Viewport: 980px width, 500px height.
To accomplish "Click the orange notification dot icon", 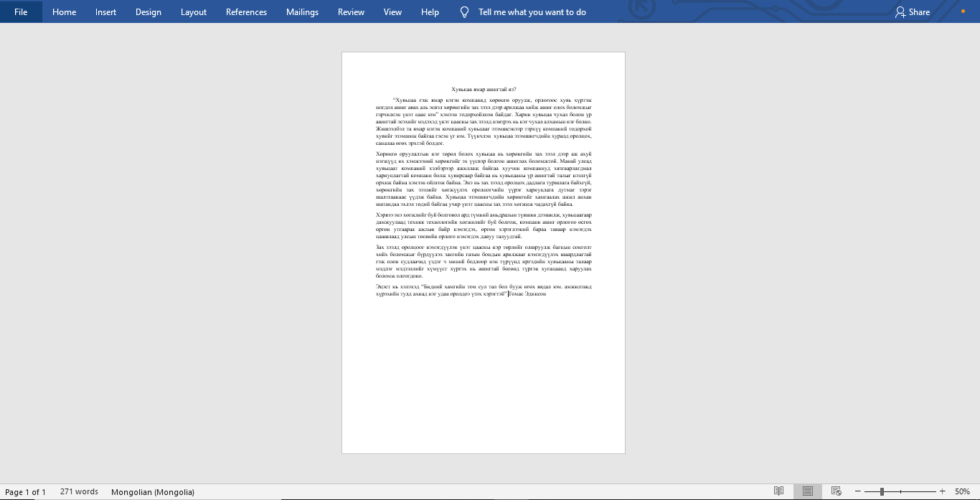I will [963, 11].
